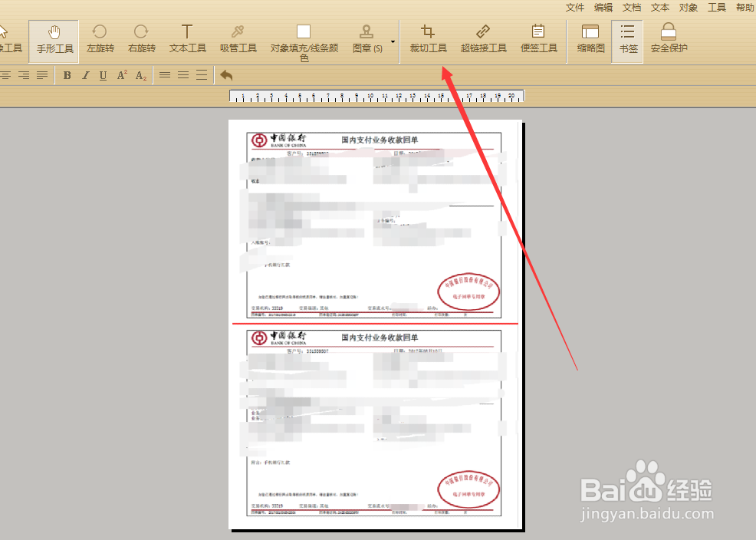Toggle underline formatting
This screenshot has width=756, height=540.
(x=103, y=75)
